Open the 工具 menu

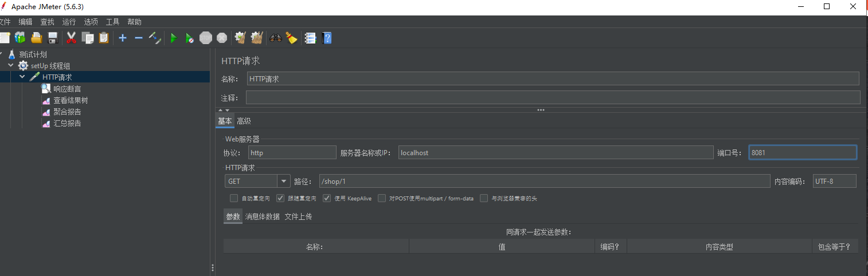[x=113, y=22]
